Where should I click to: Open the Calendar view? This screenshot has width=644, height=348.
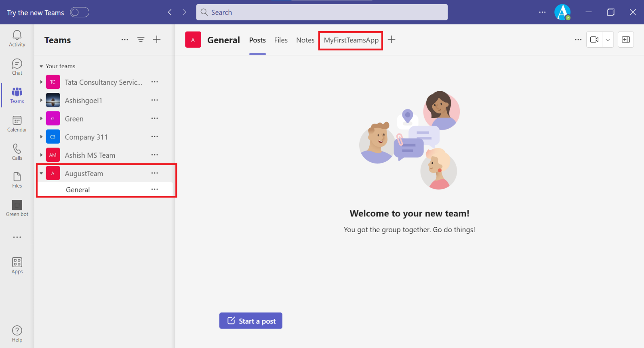17,124
